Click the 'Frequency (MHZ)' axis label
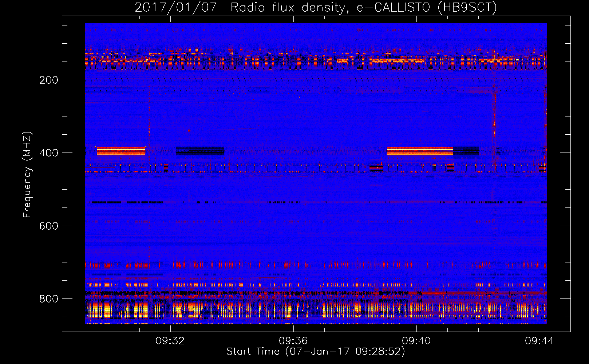This screenshot has width=589, height=364. [27, 174]
